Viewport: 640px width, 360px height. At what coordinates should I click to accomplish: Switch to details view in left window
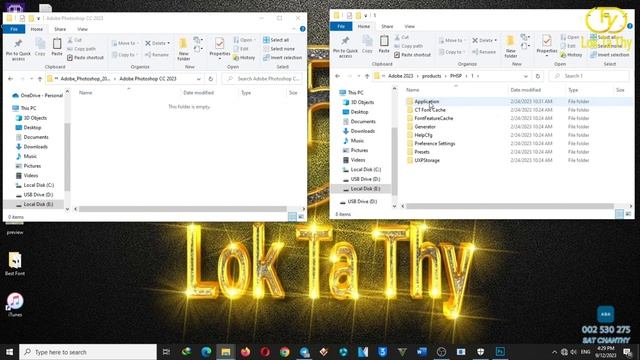[x=292, y=217]
